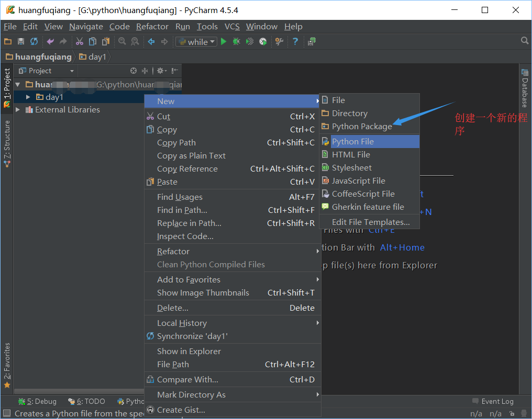Click scroll-from-source target icon in Project panel
The height and width of the screenshot is (419, 532).
134,71
